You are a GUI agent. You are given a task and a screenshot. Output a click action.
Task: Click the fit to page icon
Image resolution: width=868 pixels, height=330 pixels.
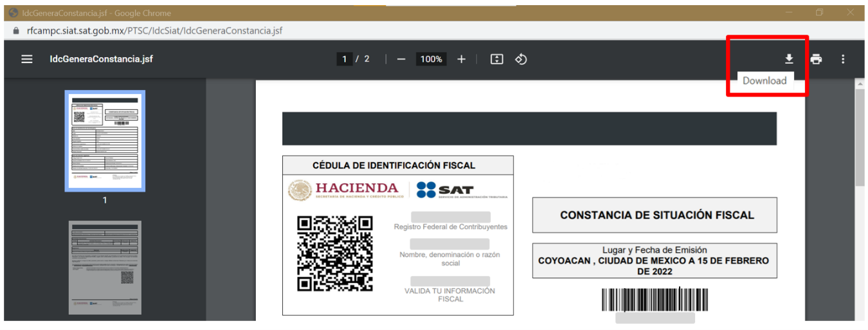click(496, 59)
